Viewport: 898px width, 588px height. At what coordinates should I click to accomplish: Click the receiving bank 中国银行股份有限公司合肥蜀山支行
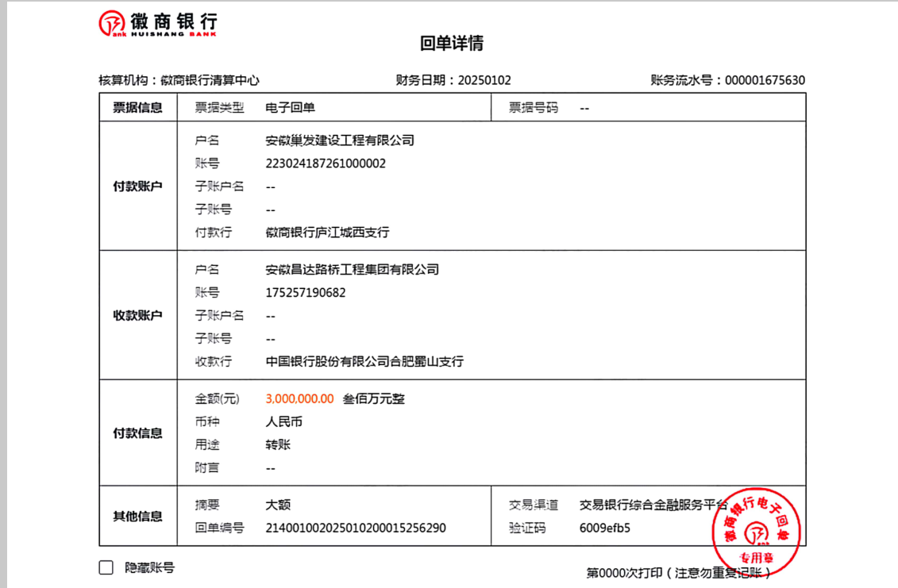click(x=364, y=362)
